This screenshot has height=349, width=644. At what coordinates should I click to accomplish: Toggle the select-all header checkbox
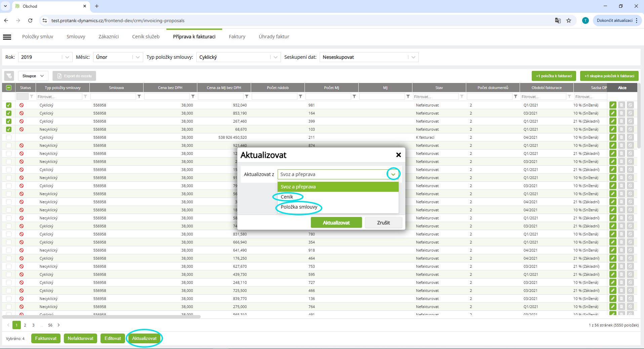pos(9,88)
